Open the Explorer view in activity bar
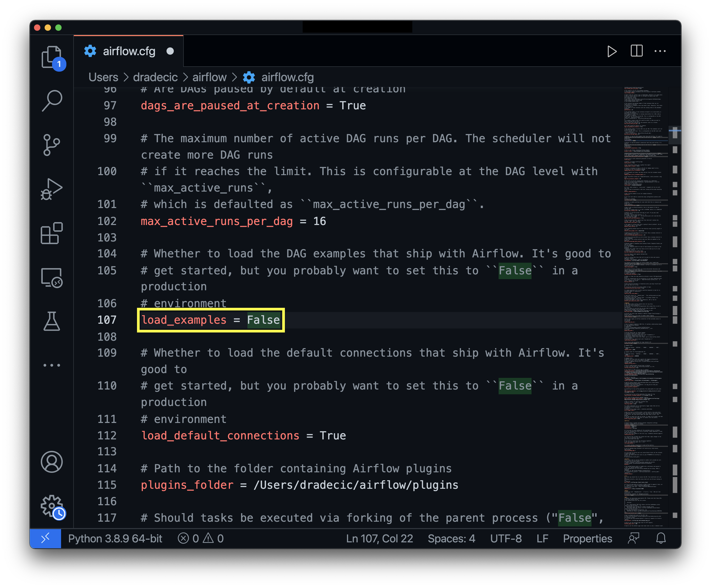Screen dimensions: 711x588 pyautogui.click(x=52, y=57)
